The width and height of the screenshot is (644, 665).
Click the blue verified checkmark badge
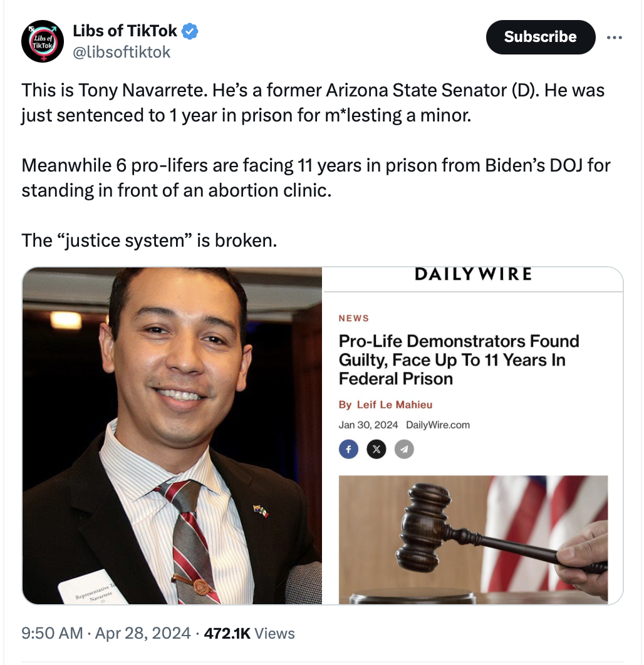coord(190,31)
